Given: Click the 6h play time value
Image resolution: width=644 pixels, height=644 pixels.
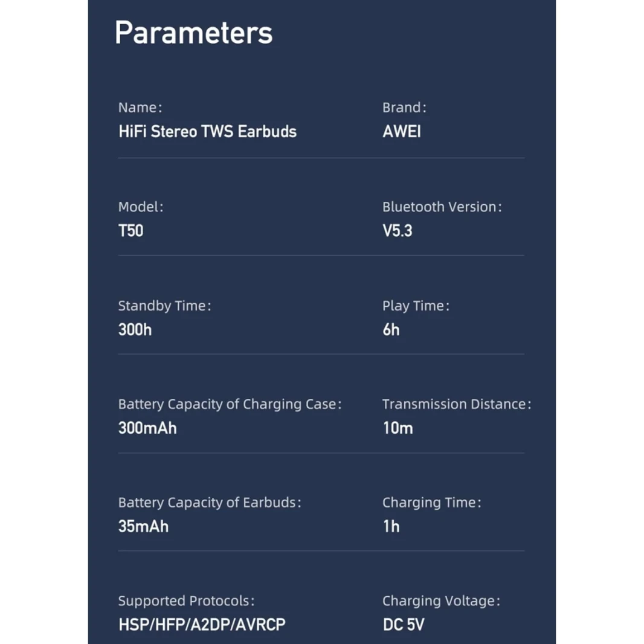Looking at the screenshot, I should (391, 330).
